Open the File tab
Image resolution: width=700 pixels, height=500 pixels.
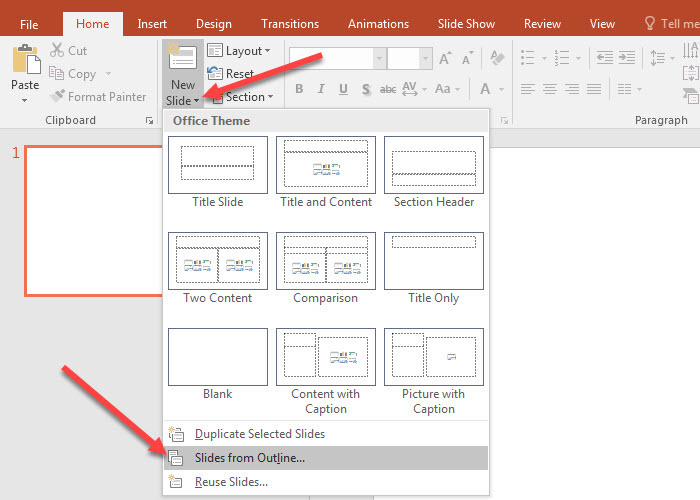tap(29, 24)
